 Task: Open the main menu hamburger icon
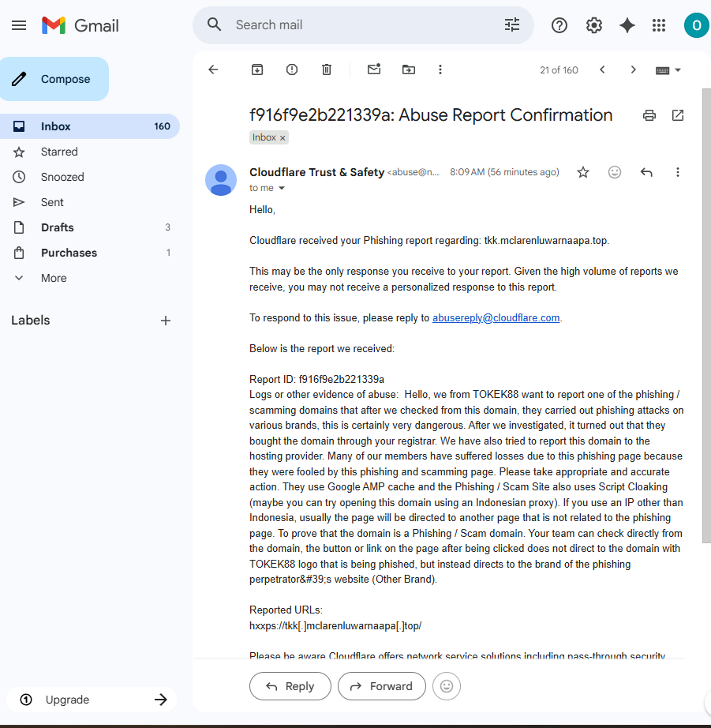pyautogui.click(x=19, y=25)
